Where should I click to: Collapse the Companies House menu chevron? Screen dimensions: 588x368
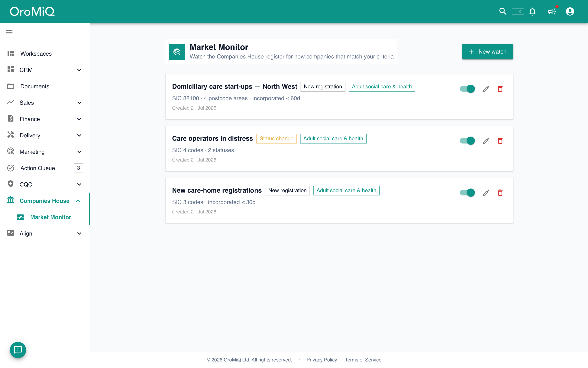point(78,201)
